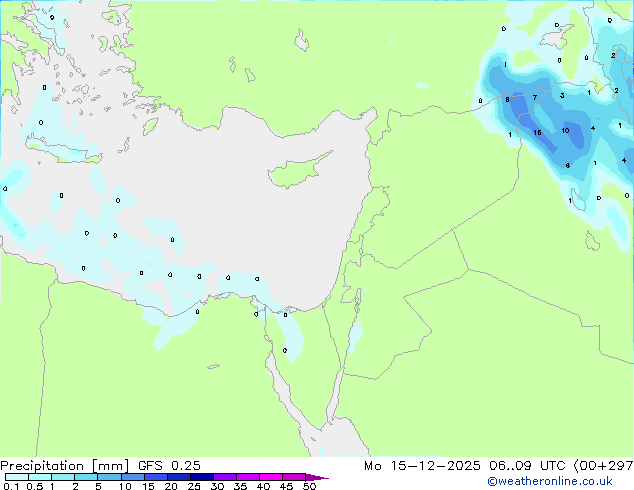Pick the legend swatch between 0.5 and 1
This screenshot has height=490, width=634.
coord(40,477)
